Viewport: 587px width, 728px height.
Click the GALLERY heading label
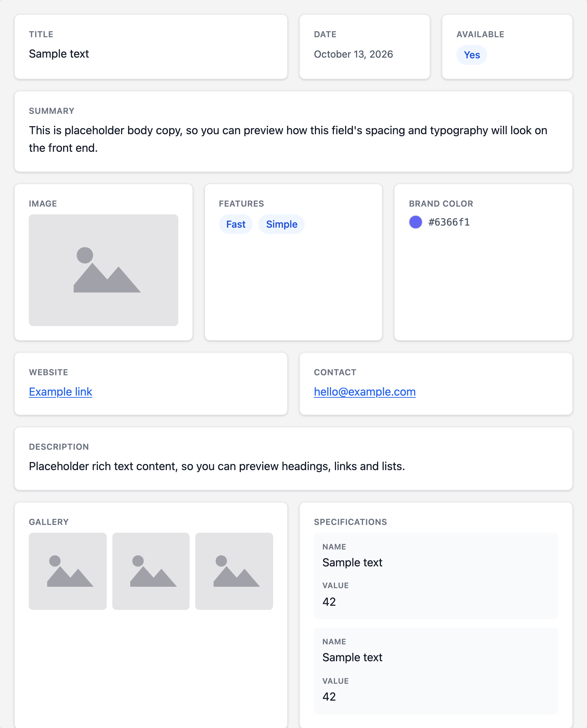pos(49,522)
